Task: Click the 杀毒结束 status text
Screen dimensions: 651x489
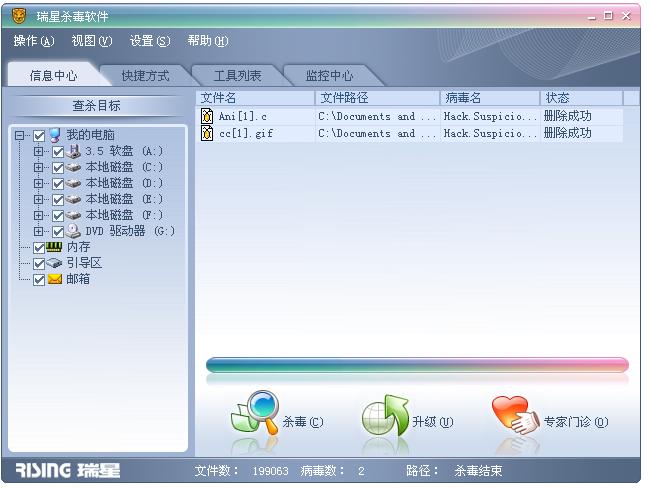Action: [x=478, y=471]
